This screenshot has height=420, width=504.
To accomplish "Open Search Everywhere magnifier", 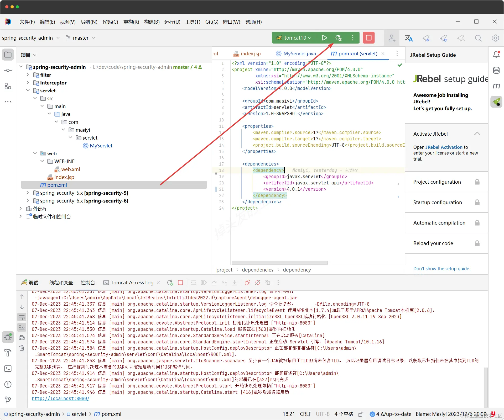I will (x=478, y=38).
